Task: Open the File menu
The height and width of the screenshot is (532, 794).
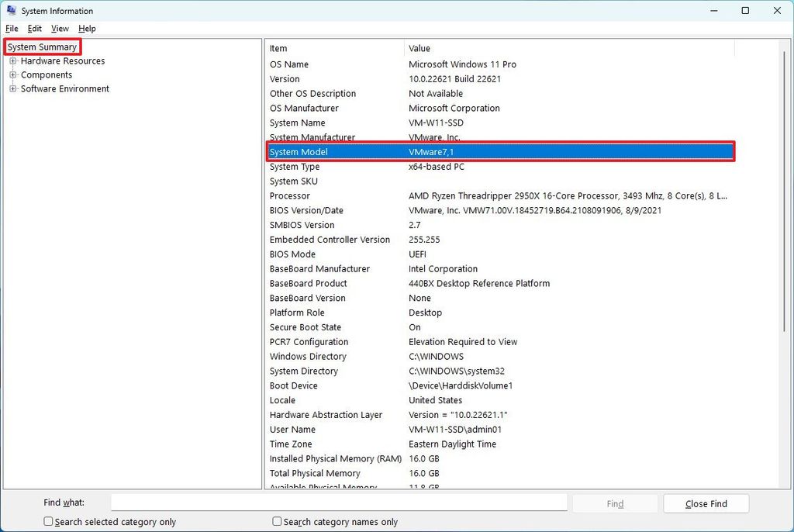Action: 12,28
